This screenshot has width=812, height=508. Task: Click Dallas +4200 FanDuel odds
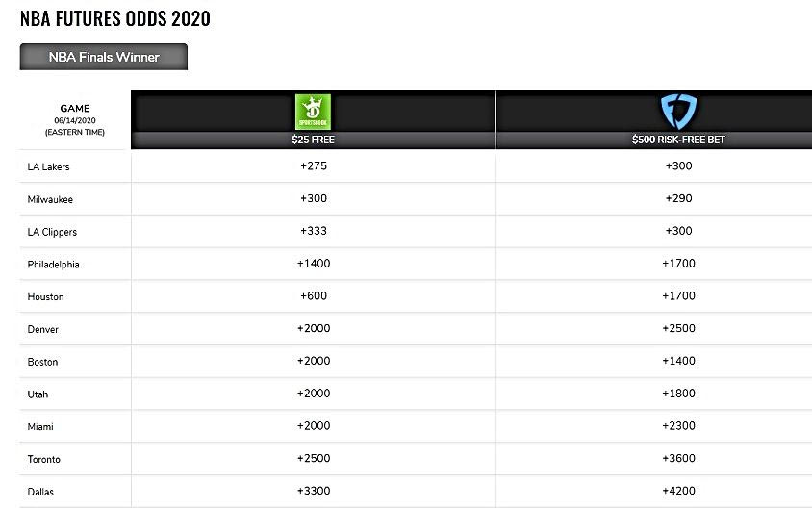pos(677,491)
